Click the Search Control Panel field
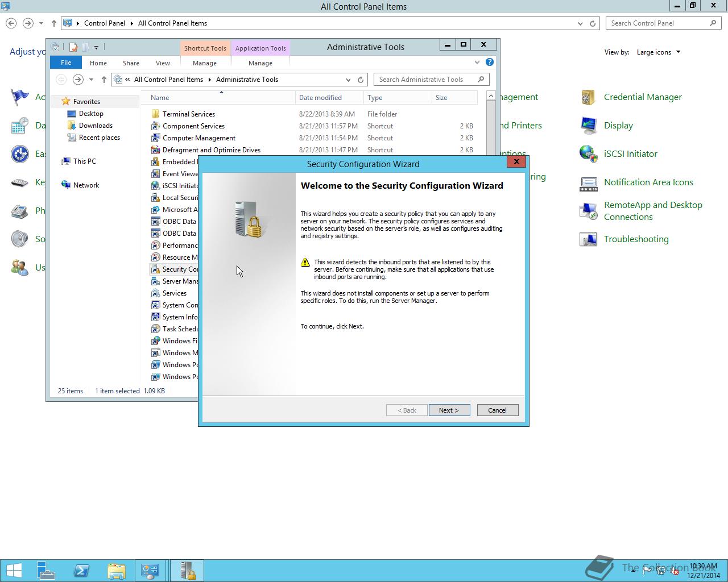Viewport: 728px width, 582px height. [658, 23]
